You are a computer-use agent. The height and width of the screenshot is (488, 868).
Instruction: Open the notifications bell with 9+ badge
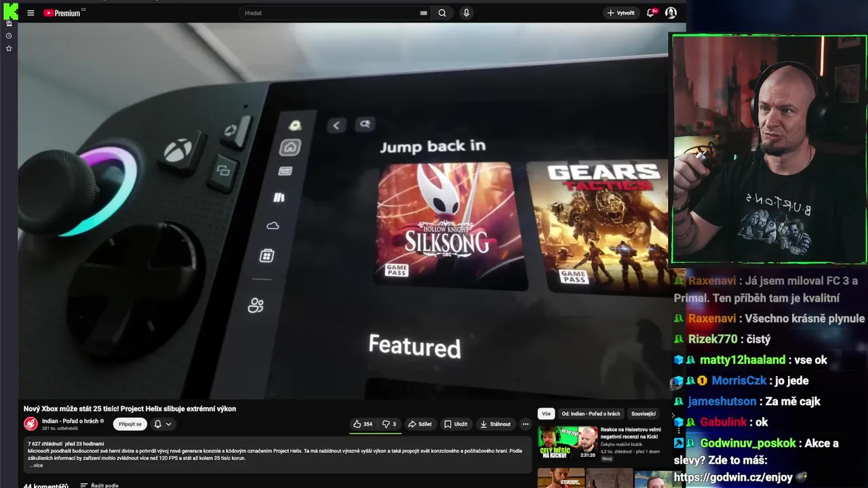tap(651, 13)
